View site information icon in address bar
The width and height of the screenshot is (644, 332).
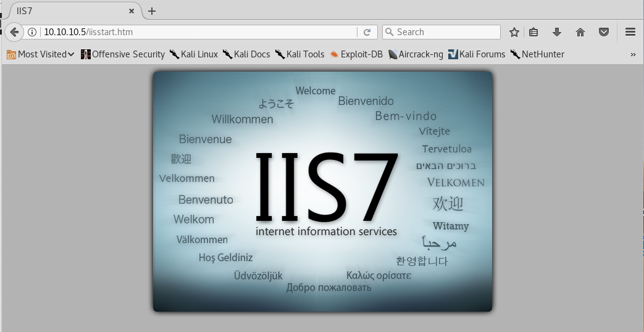(x=33, y=32)
